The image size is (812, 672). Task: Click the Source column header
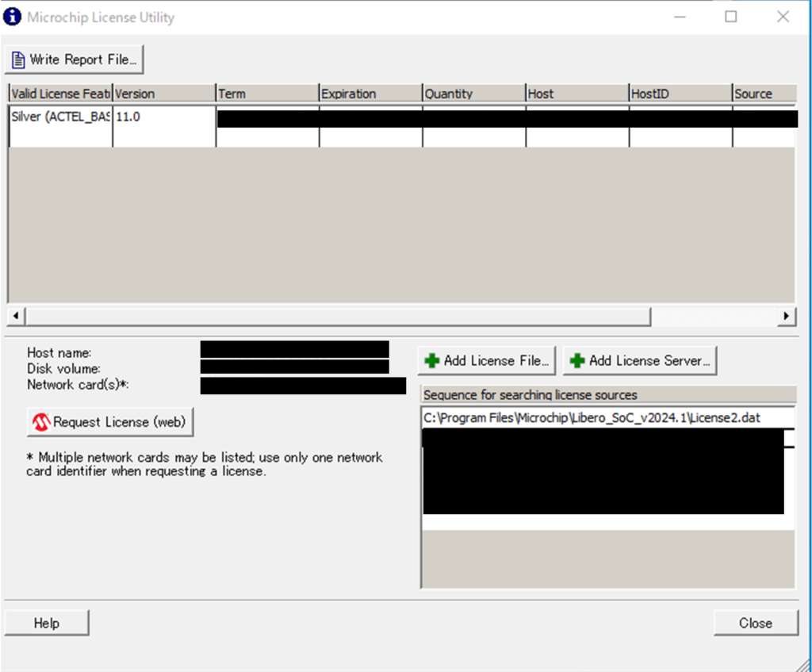pos(763,94)
